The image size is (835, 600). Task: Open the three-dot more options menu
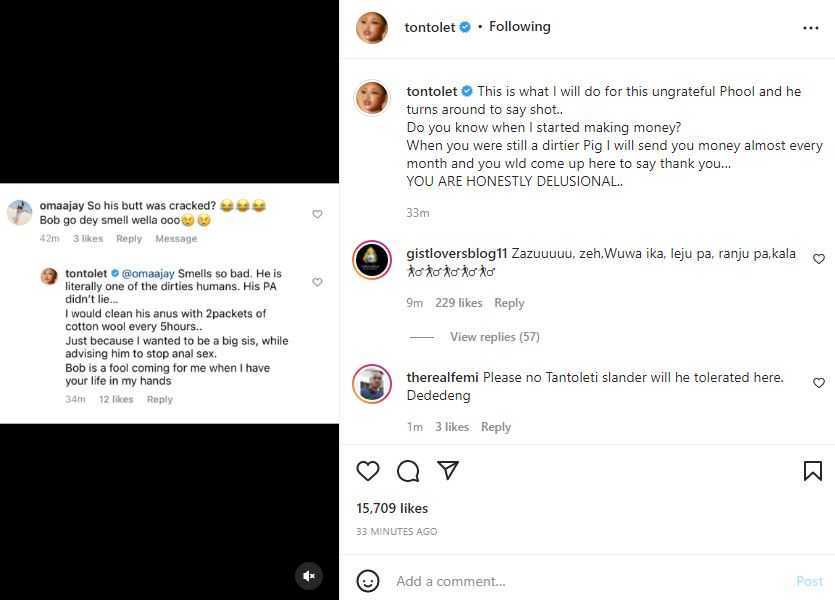(811, 28)
